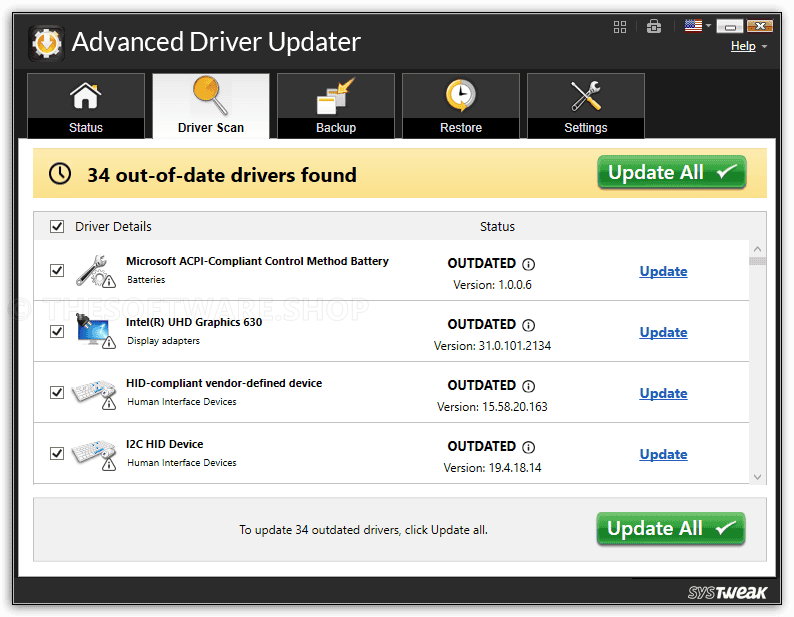
Task: Click Version: 19.4.18.14 text
Action: tap(492, 468)
